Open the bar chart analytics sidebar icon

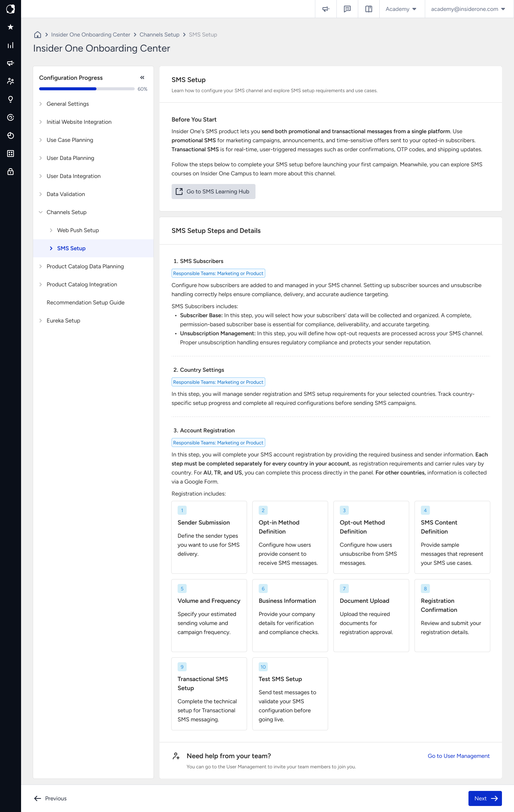(x=11, y=45)
